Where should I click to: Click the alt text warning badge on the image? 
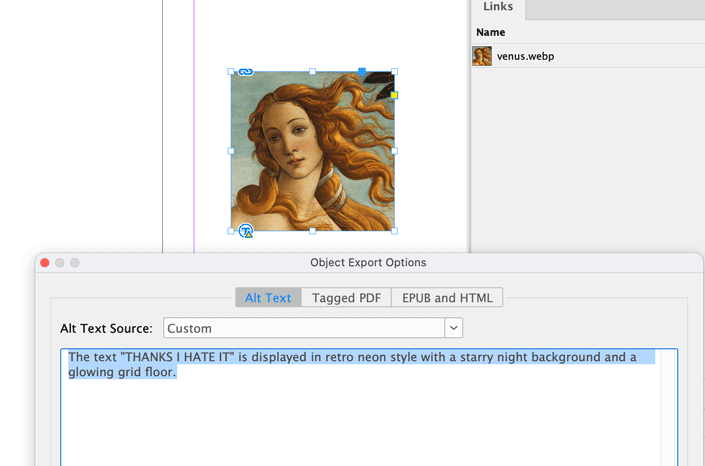coord(246,231)
